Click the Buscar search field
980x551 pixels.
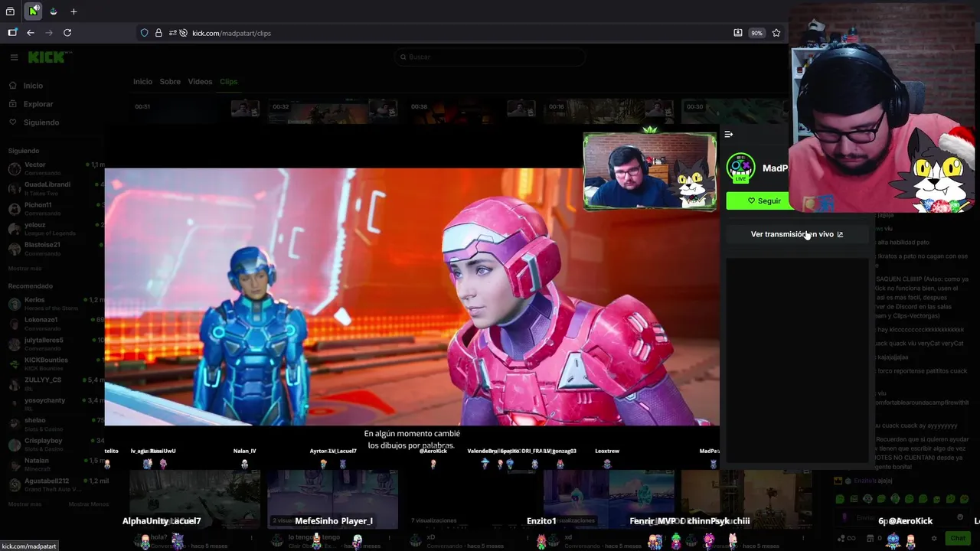click(490, 57)
